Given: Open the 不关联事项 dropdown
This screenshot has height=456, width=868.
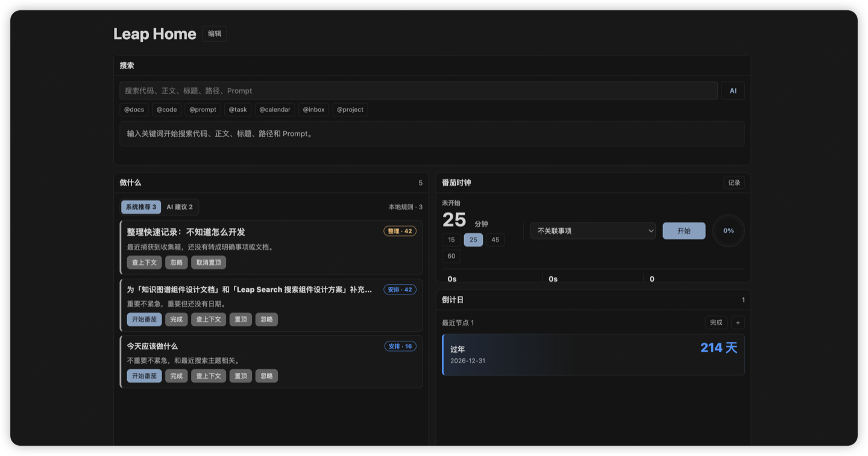Looking at the screenshot, I should pos(593,231).
